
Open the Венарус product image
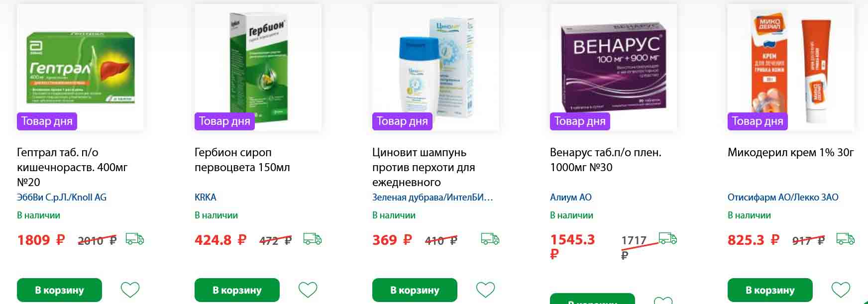613,68
